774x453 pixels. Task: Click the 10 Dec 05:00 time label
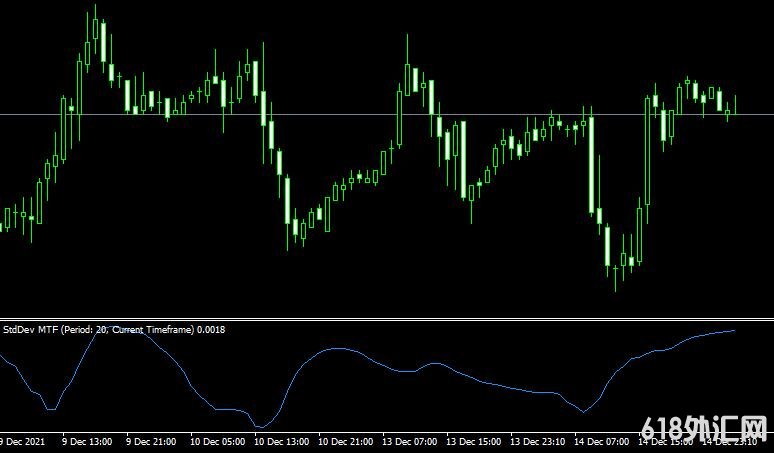(216, 441)
